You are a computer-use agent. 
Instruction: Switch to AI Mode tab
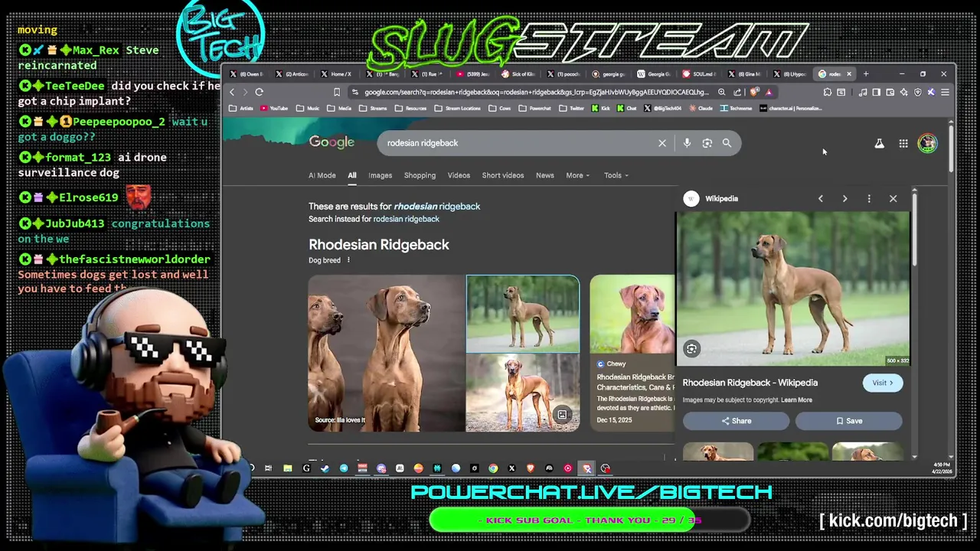coord(322,175)
